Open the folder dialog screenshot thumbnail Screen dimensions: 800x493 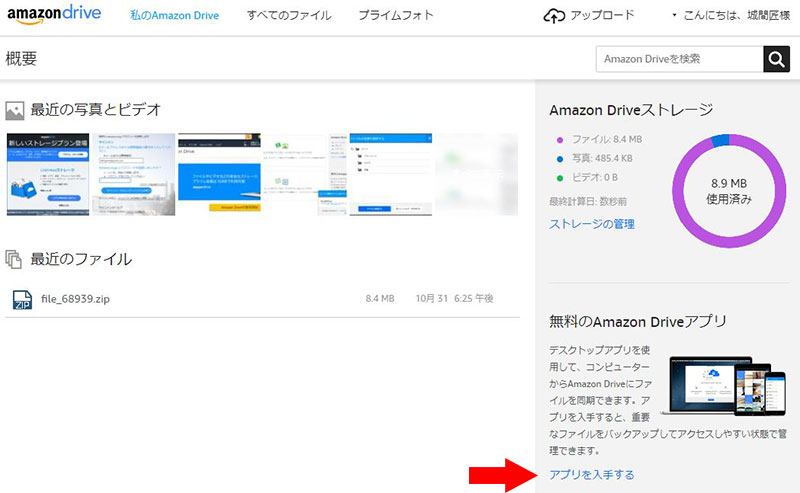click(x=391, y=175)
